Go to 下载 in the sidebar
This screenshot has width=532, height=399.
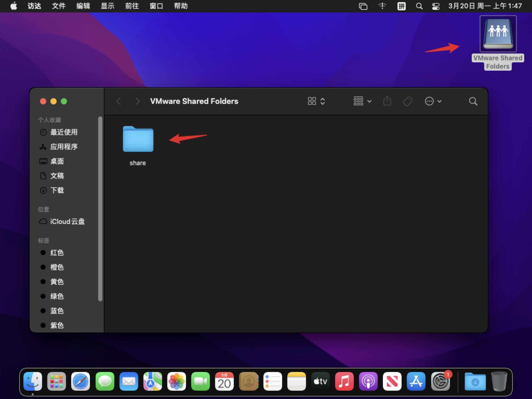point(57,190)
